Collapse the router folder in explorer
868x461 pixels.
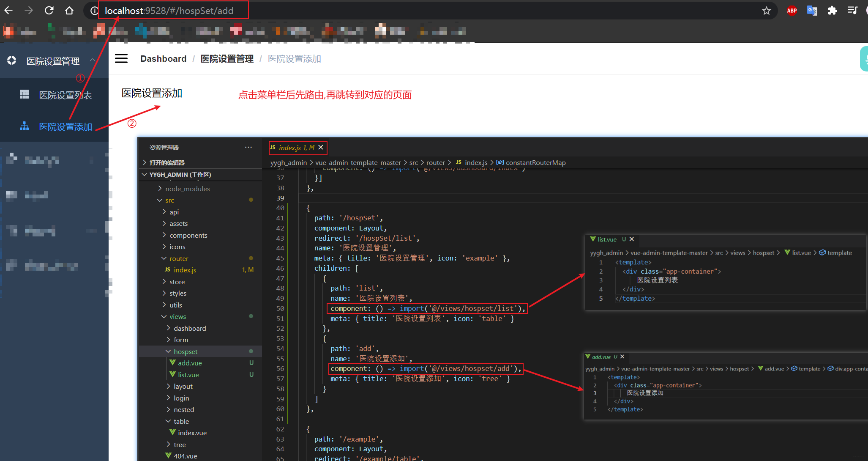click(179, 258)
